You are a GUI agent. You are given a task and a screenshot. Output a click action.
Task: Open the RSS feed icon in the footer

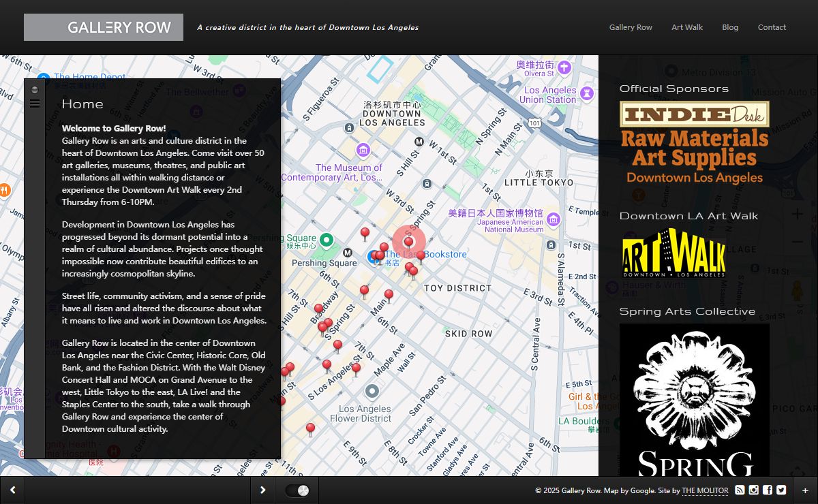point(740,490)
